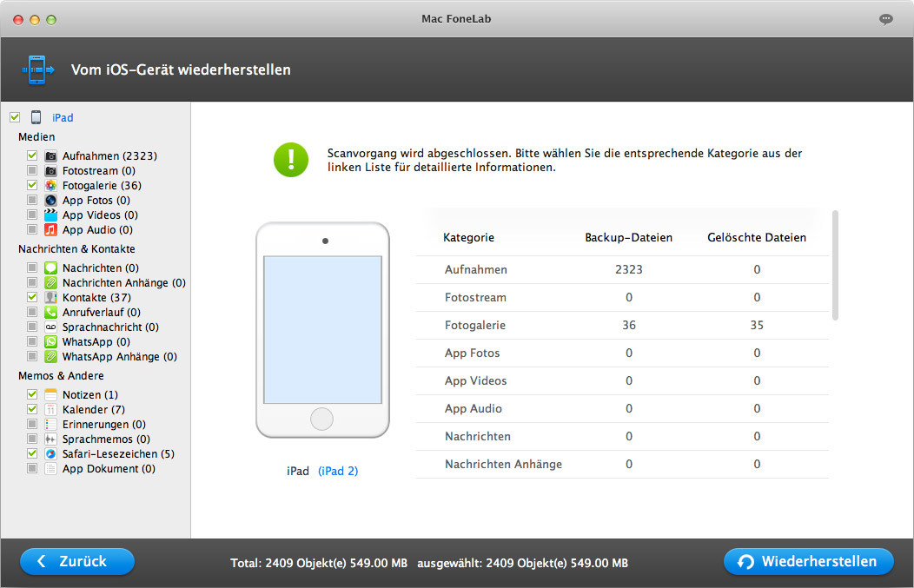The width and height of the screenshot is (914, 588).
Task: Select Fotogalerie (36) in the sidebar
Action: (x=102, y=185)
